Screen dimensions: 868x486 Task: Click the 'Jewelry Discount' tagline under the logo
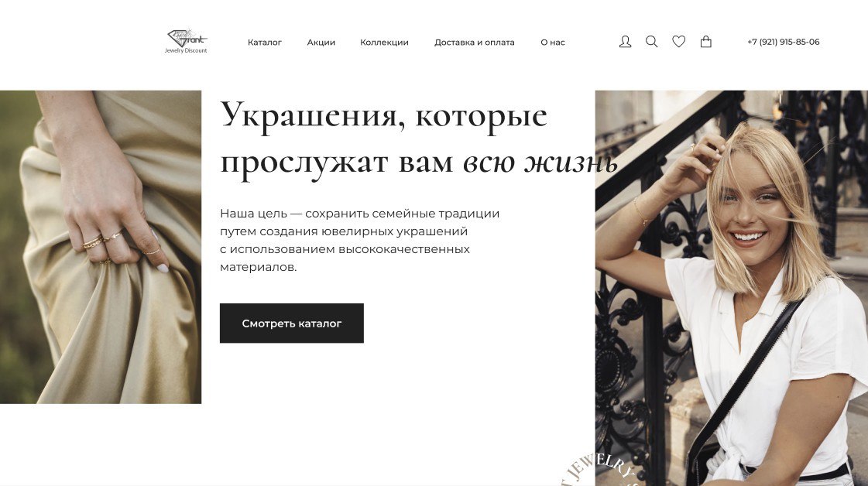(186, 50)
